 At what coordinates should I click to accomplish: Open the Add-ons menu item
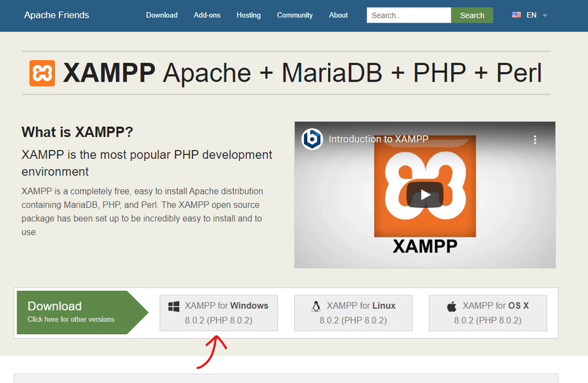[207, 15]
